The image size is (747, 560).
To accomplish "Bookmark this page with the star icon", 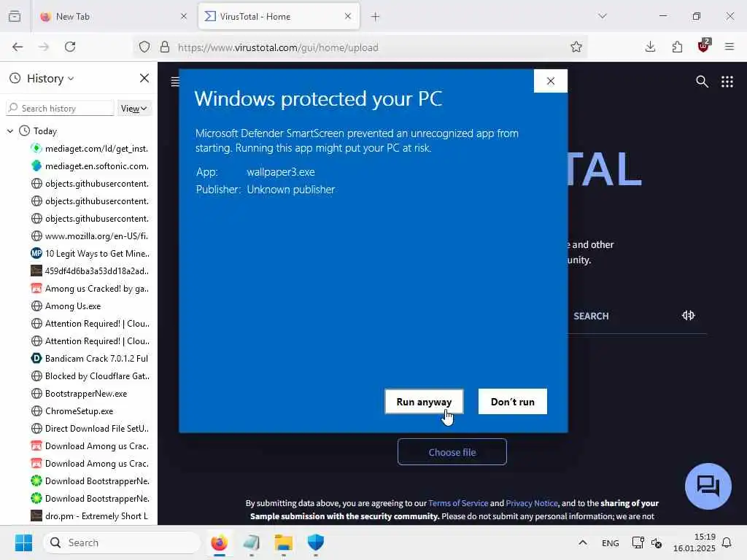I will (x=576, y=47).
